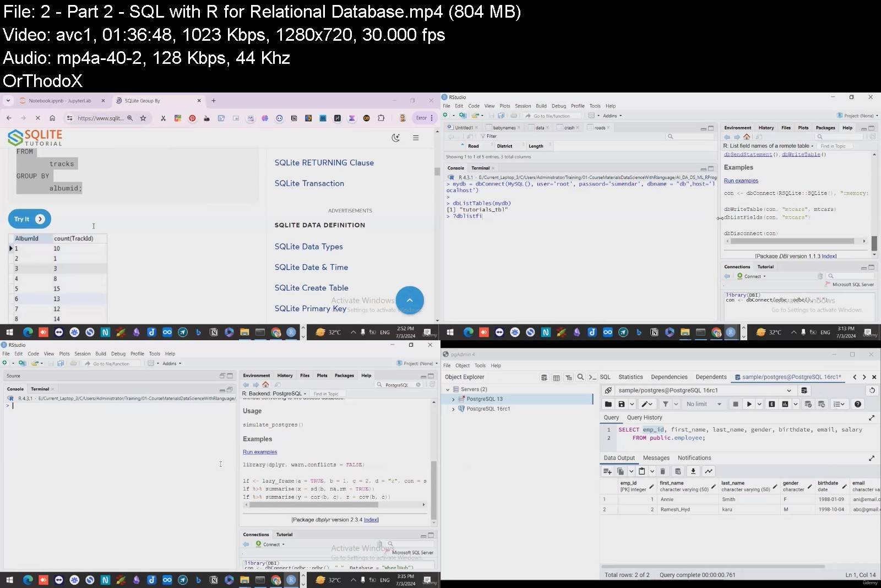Click pgAdmin Execute query play button
The width and height of the screenshot is (881, 588).
point(749,404)
